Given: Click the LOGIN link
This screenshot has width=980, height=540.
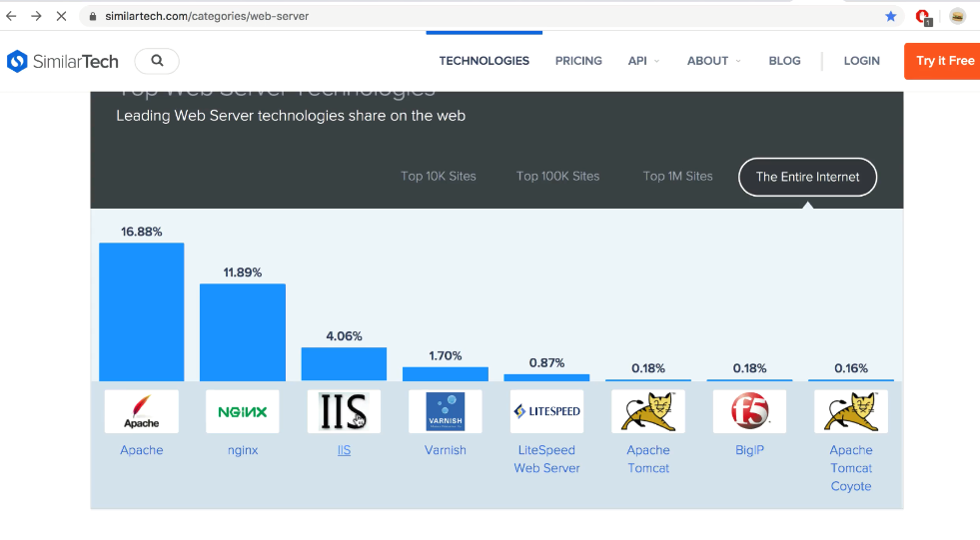Looking at the screenshot, I should (862, 61).
